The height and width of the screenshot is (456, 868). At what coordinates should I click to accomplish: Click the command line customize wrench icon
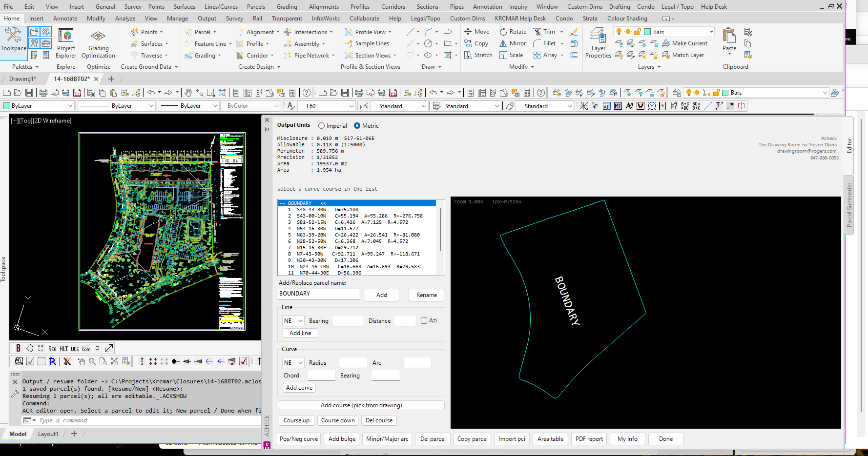(15, 393)
